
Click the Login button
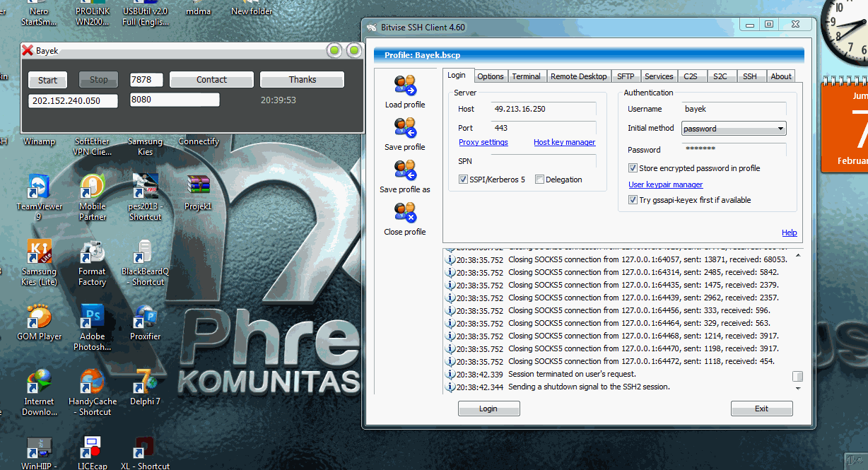click(x=488, y=409)
